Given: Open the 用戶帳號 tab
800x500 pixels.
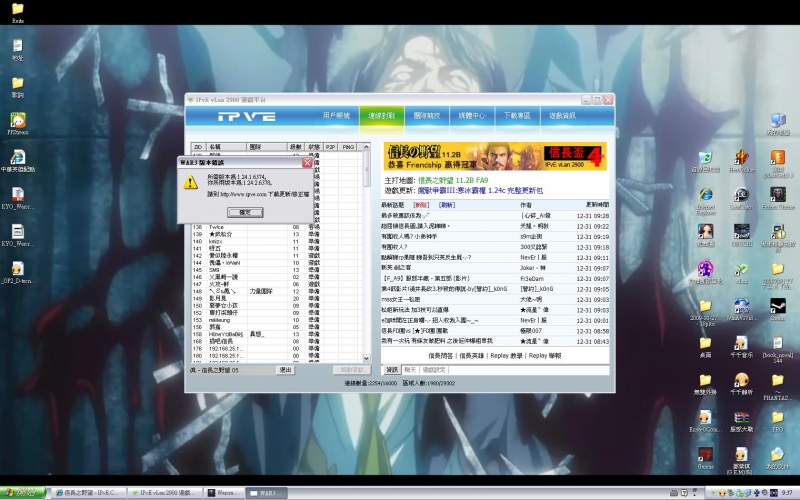Looking at the screenshot, I should point(335,116).
